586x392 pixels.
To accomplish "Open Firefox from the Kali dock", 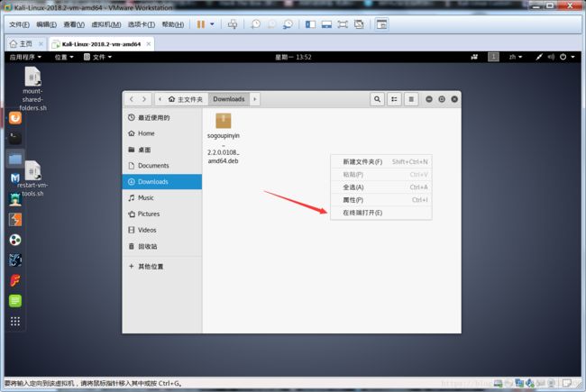I will pos(15,118).
